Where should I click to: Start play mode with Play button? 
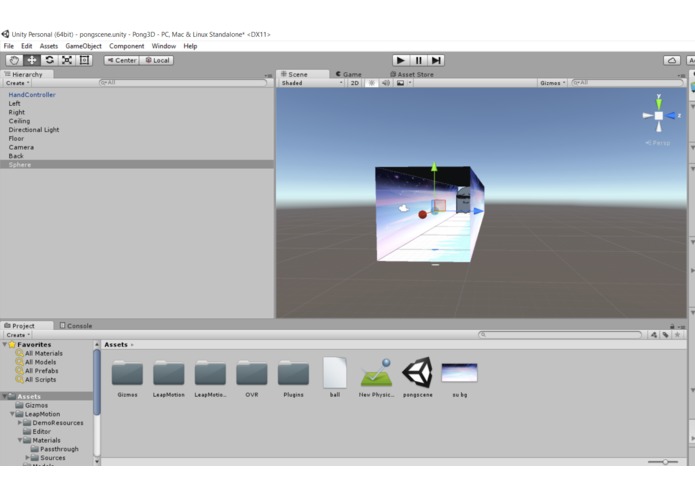(x=401, y=60)
